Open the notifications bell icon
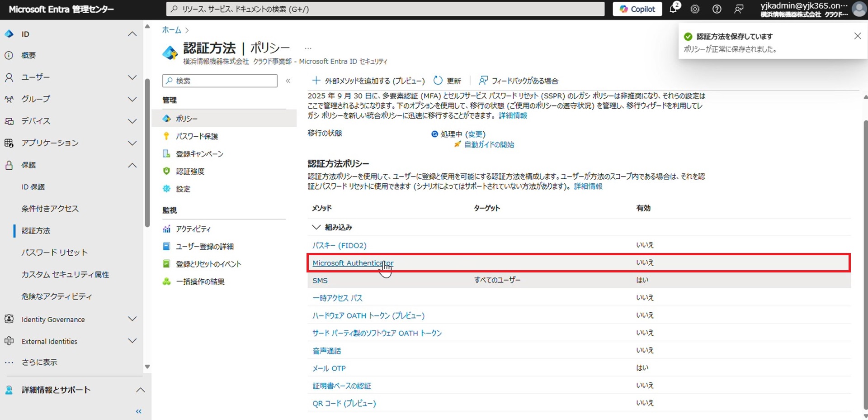 point(673,9)
